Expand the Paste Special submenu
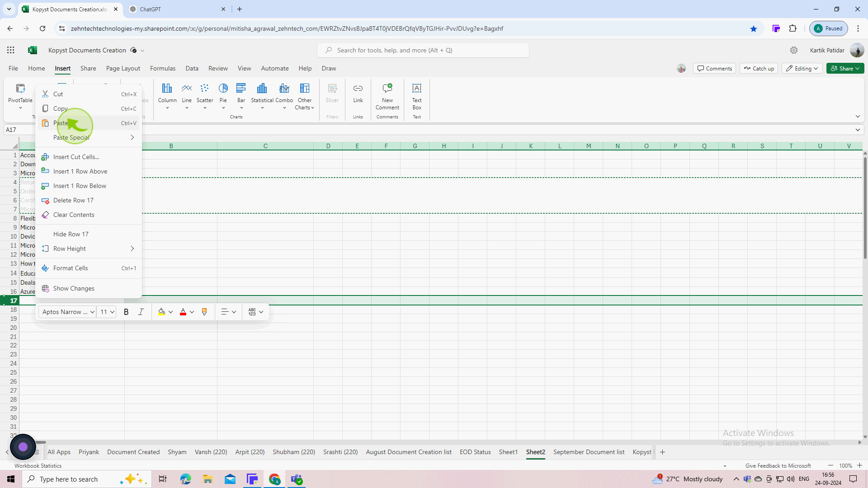 pos(89,137)
